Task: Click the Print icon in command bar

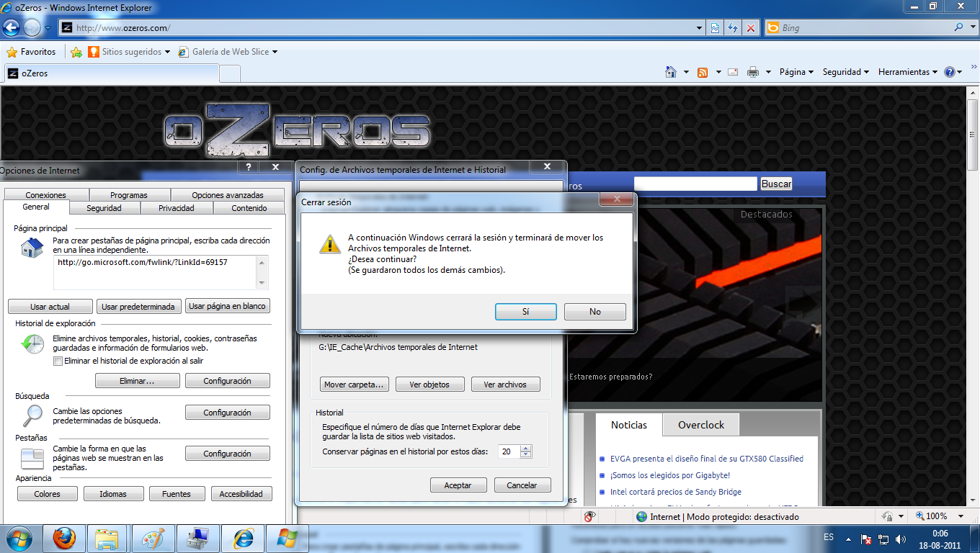Action: pyautogui.click(x=753, y=72)
